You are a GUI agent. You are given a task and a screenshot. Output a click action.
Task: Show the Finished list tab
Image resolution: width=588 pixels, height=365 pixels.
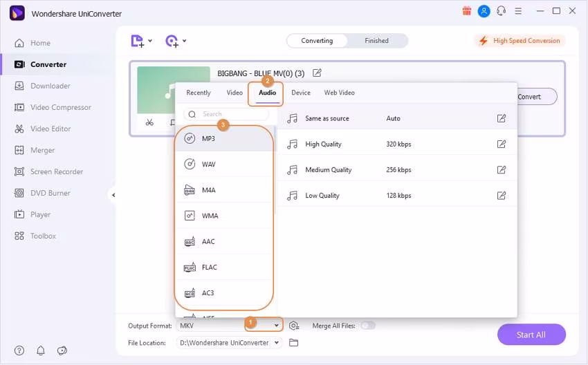point(376,41)
